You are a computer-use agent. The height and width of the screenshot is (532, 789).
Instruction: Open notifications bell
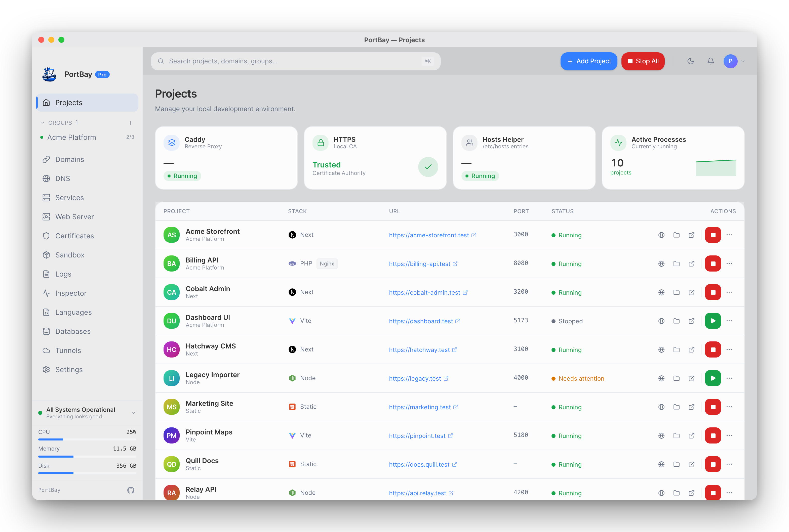[710, 61]
